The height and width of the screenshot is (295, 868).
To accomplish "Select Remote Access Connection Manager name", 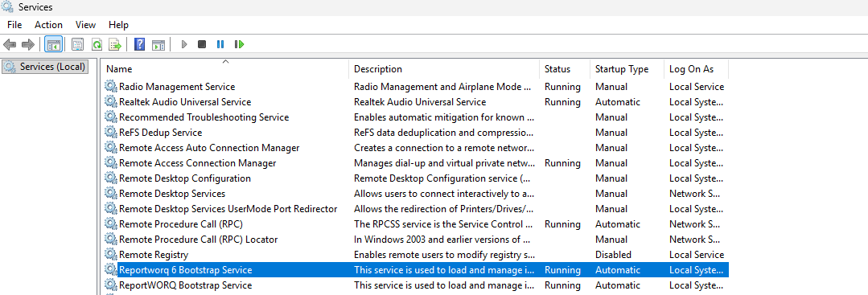I will pyautogui.click(x=198, y=163).
